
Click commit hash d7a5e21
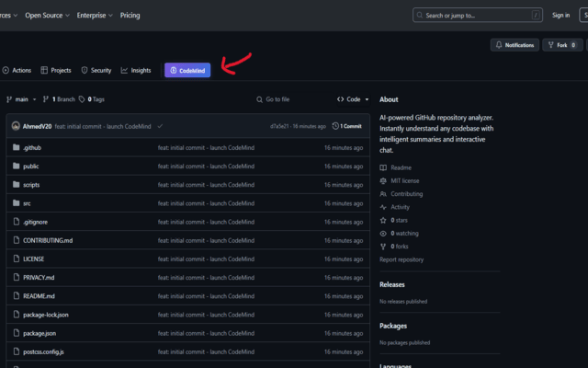coord(279,127)
